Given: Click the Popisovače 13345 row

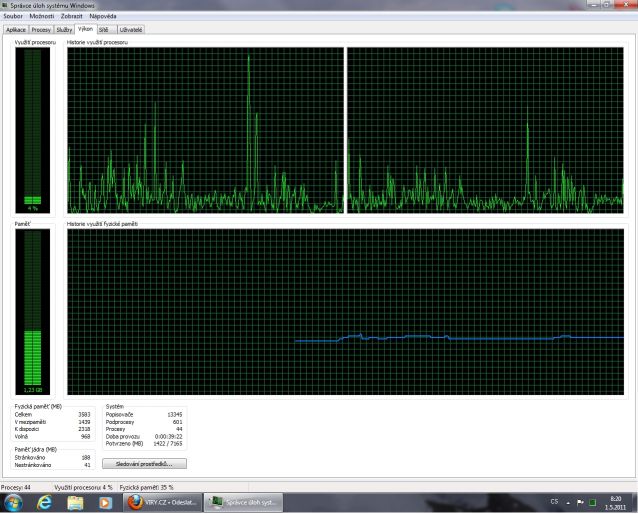Looking at the screenshot, I should [144, 414].
